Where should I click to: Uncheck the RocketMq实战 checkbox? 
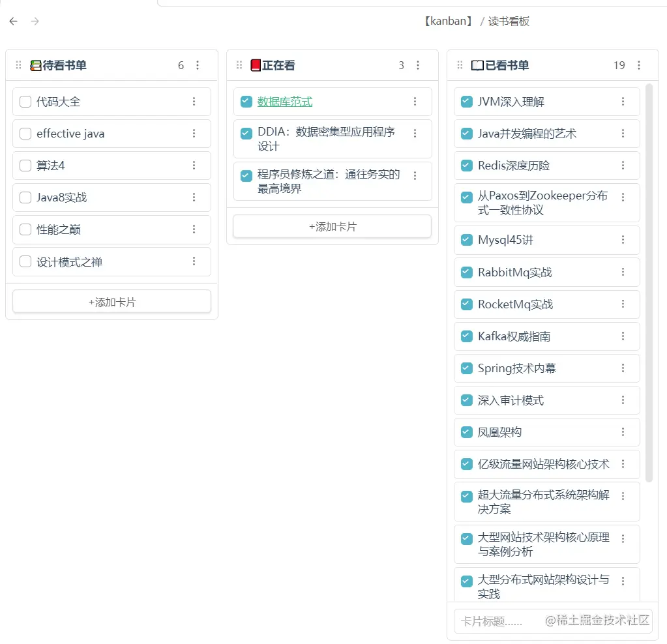pos(467,304)
